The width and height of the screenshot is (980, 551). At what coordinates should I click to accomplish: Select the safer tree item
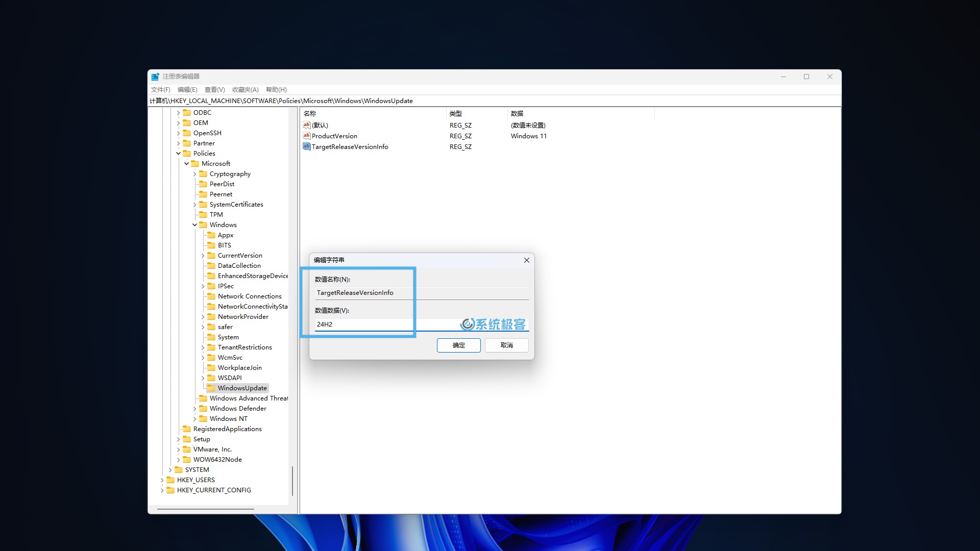pos(225,327)
